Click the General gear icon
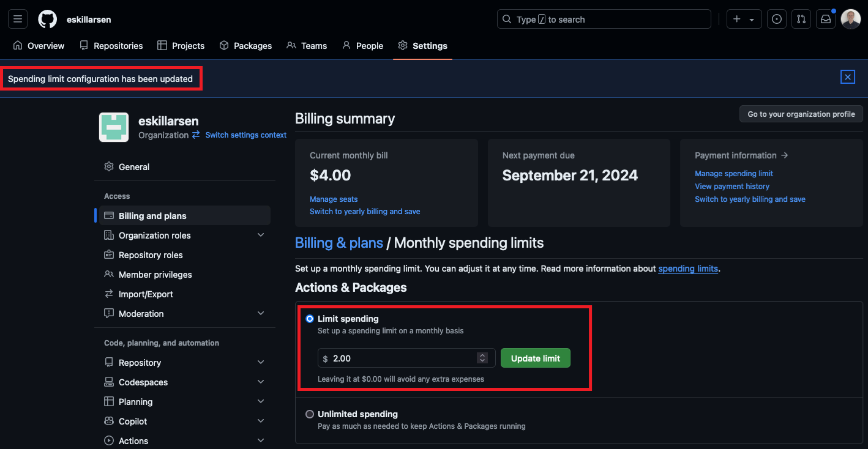Screen dimensions: 868x449 pyautogui.click(x=109, y=167)
